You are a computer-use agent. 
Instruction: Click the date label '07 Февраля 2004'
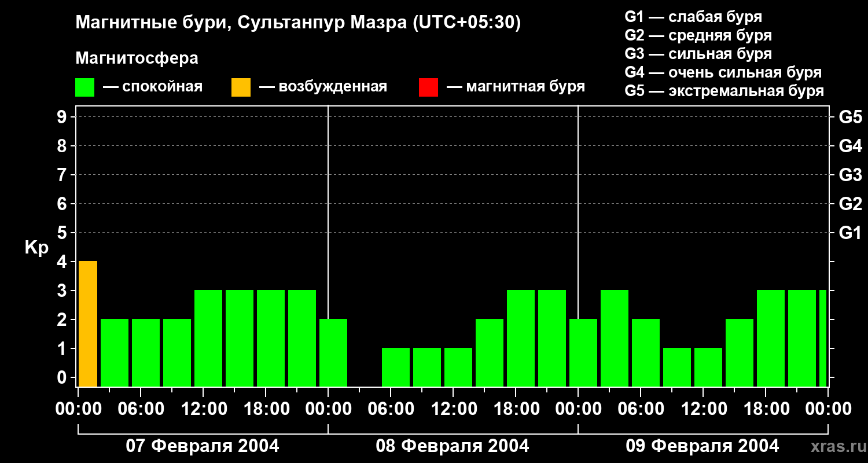[x=203, y=446]
